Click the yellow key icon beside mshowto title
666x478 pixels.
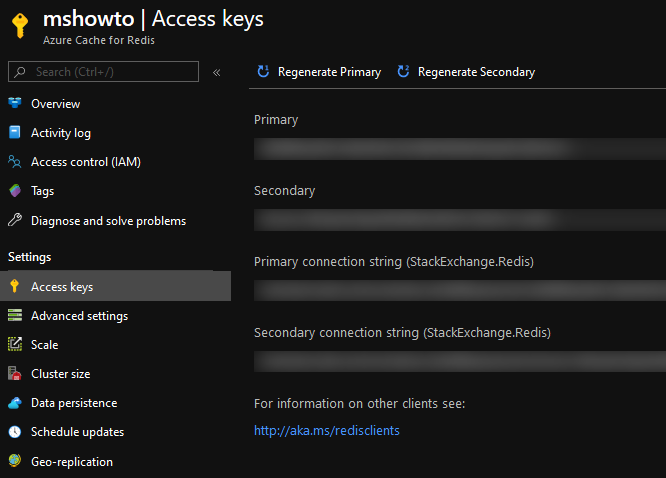click(x=20, y=25)
